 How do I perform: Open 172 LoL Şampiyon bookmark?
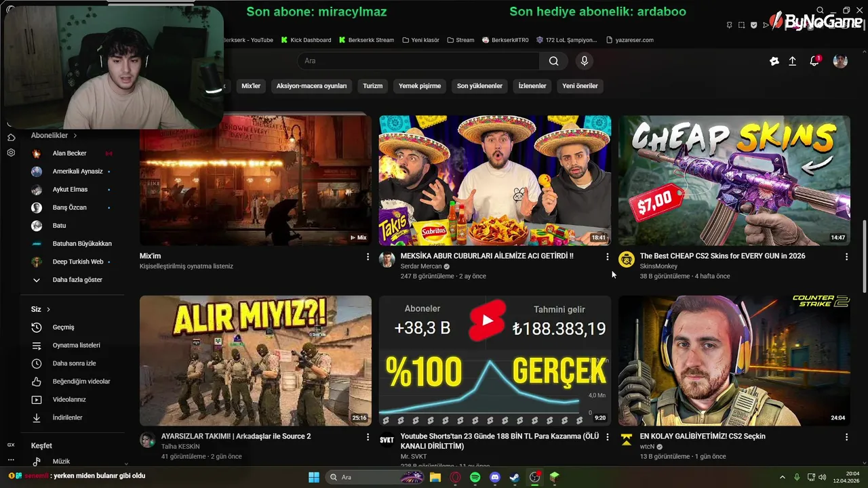coord(567,40)
